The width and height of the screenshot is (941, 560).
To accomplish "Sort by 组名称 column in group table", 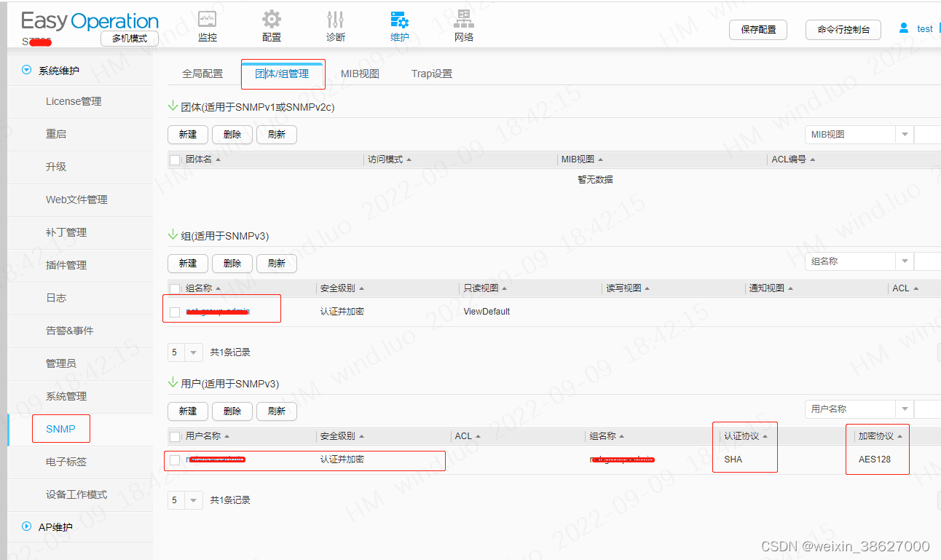I will click(x=218, y=288).
